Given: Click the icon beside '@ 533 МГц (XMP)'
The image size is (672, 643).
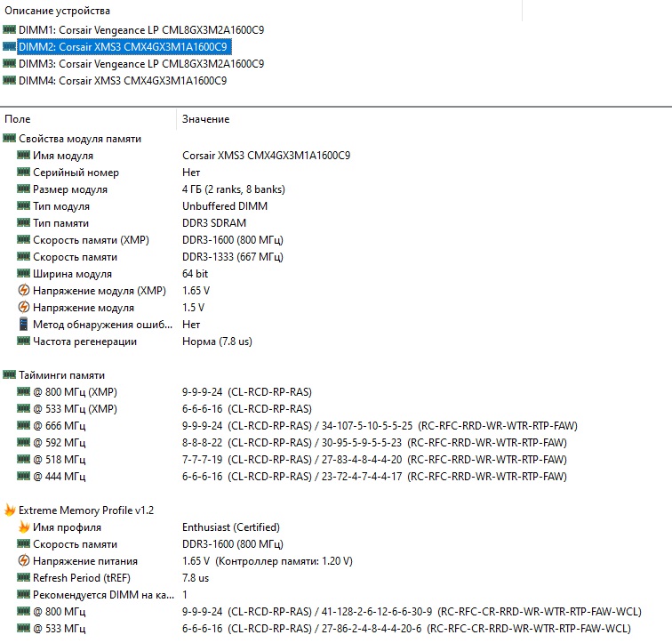Looking at the screenshot, I should [x=24, y=408].
